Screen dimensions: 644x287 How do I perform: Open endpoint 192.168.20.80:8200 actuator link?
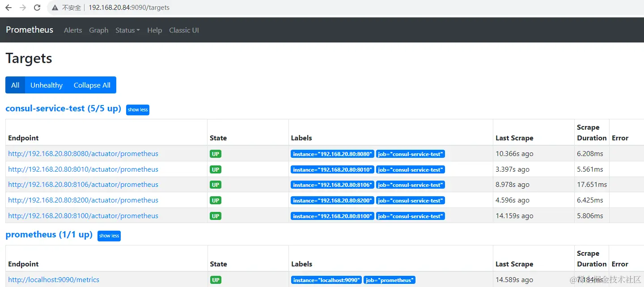tap(83, 200)
